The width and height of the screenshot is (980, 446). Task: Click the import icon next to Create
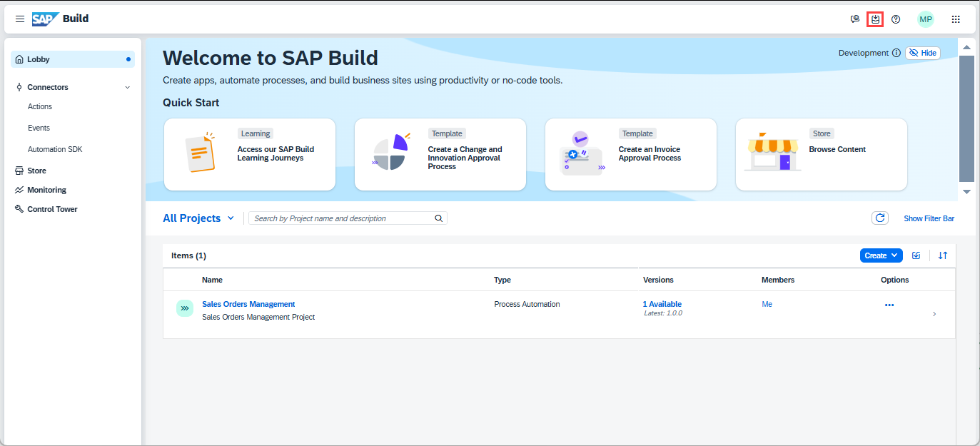[x=916, y=255]
